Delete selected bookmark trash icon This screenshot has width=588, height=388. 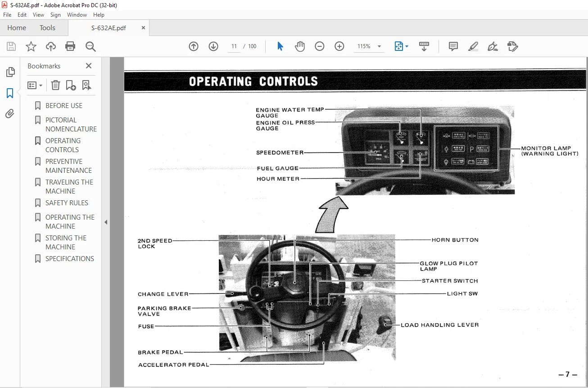point(55,85)
